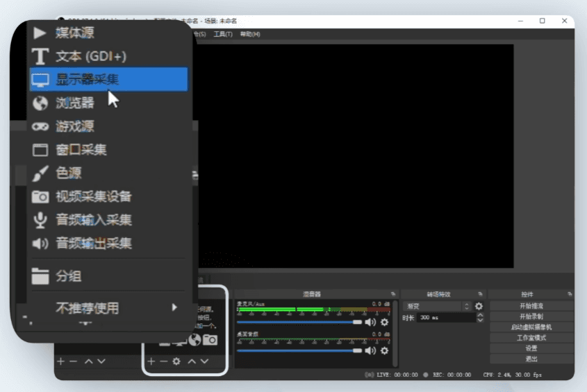This screenshot has width=587, height=392.
Task: Click 开始录制 button
Action: [531, 316]
